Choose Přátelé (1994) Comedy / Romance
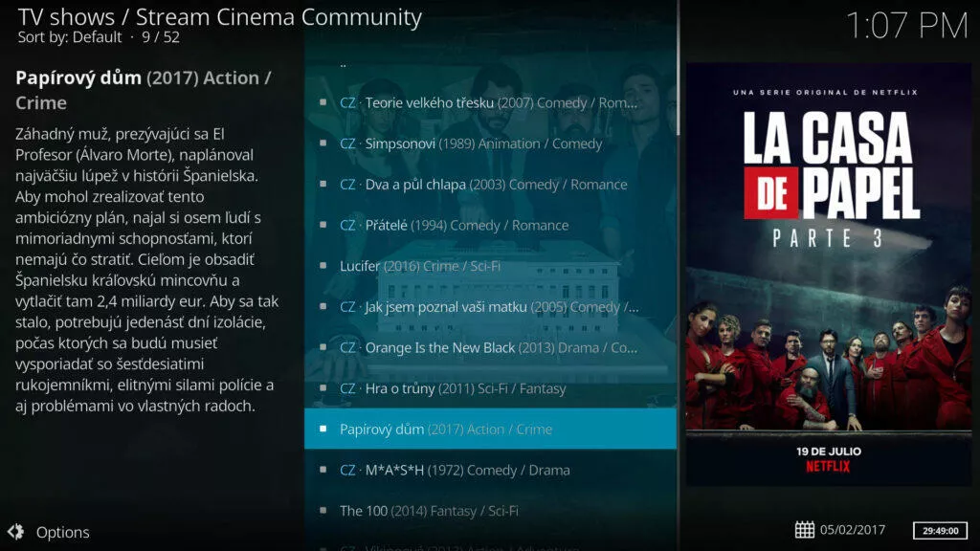980x551 pixels. 490,225
